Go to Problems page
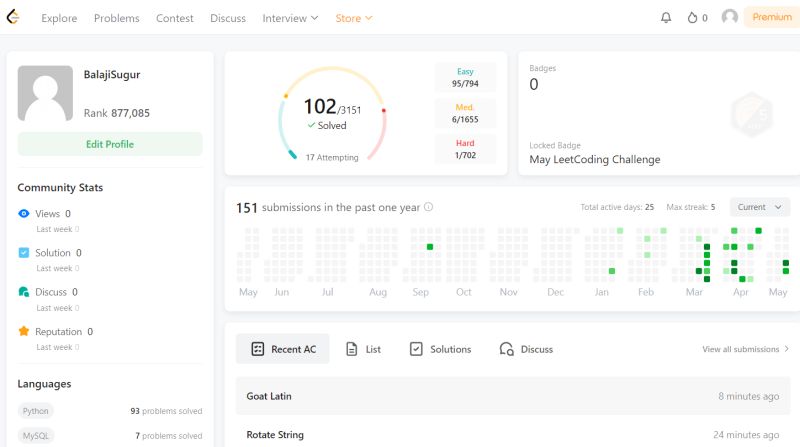 [116, 18]
